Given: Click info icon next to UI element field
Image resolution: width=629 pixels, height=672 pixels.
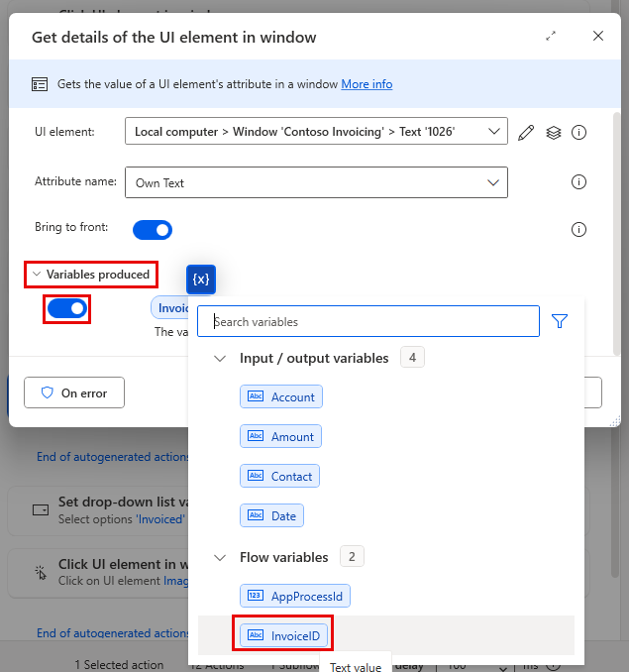Looking at the screenshot, I should click(x=578, y=133).
